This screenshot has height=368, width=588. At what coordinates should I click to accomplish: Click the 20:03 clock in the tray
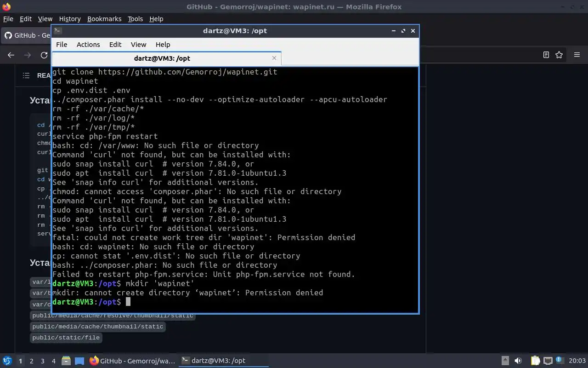point(577,361)
